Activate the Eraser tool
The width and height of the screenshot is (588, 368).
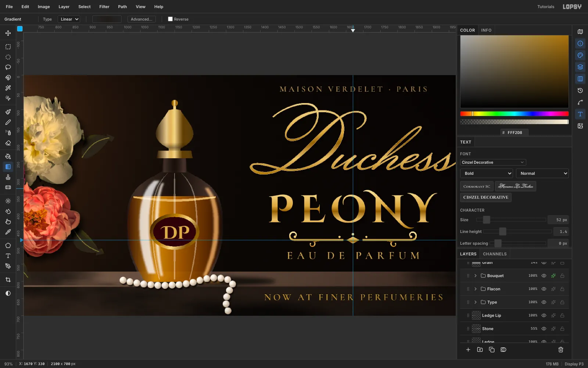click(x=8, y=143)
